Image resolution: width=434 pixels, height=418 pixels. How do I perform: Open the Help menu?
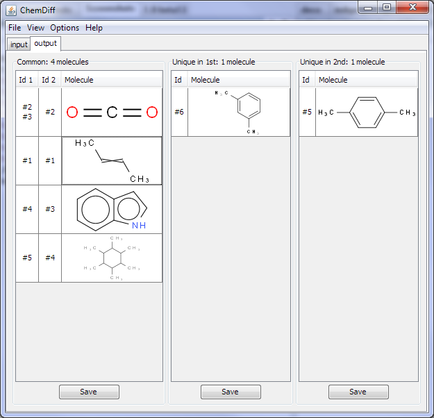[x=94, y=28]
